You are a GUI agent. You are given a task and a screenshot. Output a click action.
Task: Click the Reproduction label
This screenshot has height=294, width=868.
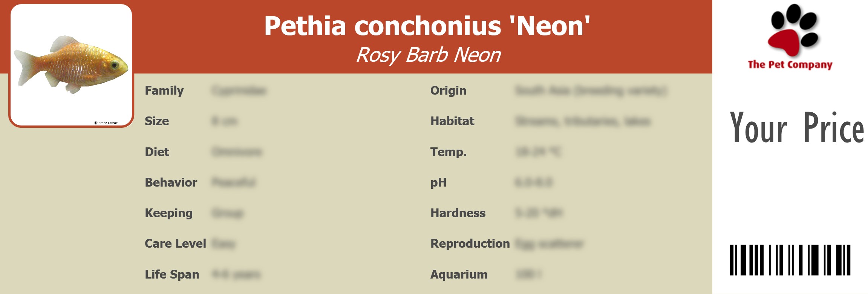[x=470, y=243]
